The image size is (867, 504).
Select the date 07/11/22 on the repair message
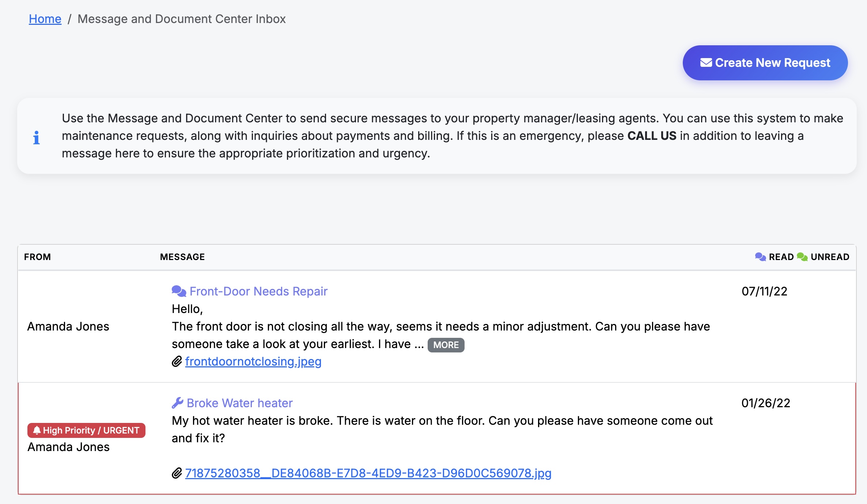765,291
